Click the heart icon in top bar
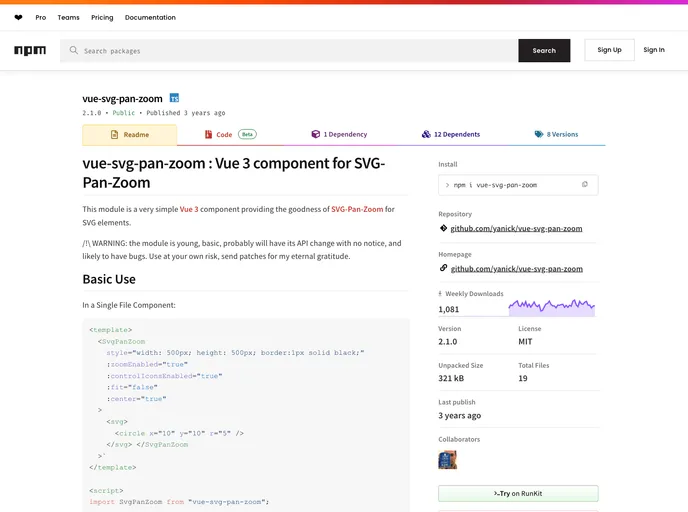Viewport: 688px width, 512px height. 18,18
